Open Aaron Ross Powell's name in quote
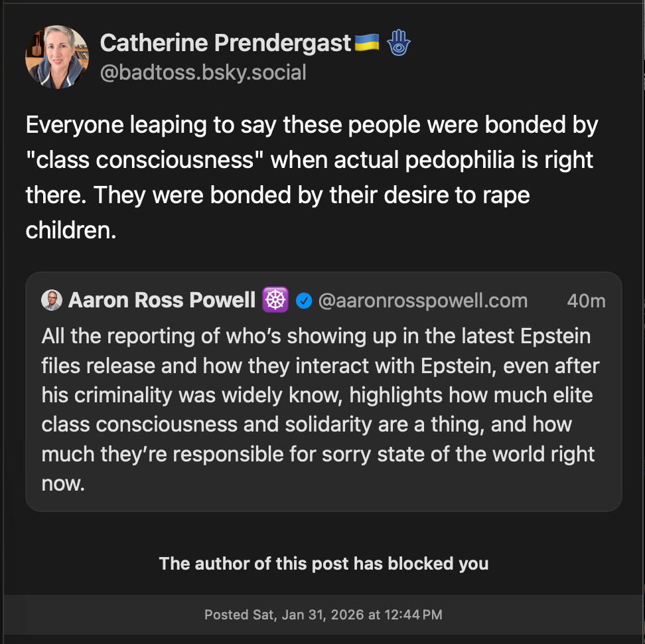 click(162, 301)
